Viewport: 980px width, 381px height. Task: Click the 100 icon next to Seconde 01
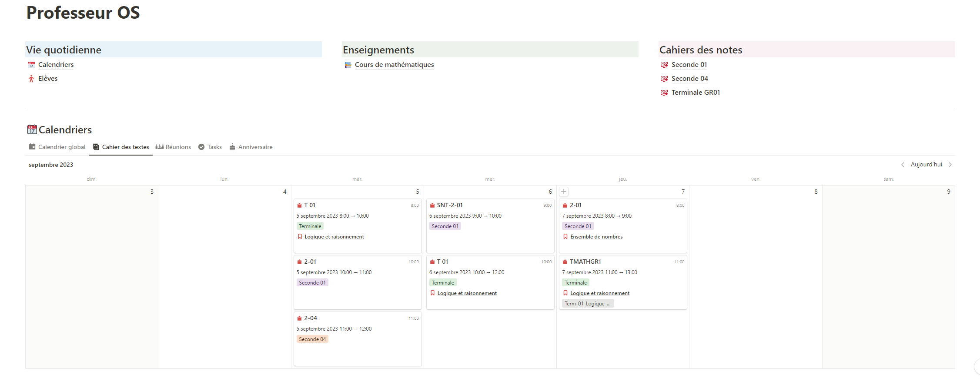[x=664, y=65]
